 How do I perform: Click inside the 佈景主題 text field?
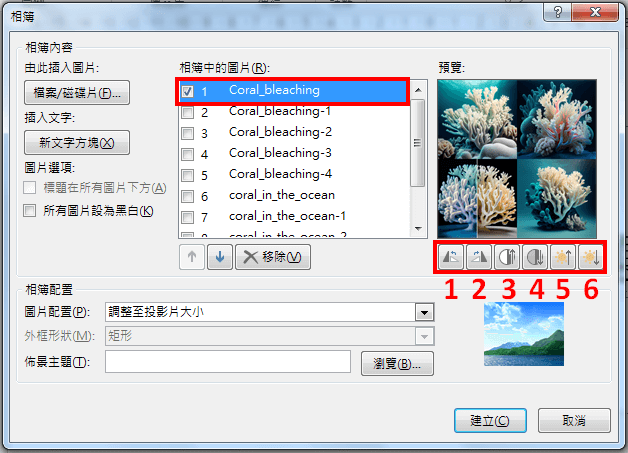(x=228, y=362)
